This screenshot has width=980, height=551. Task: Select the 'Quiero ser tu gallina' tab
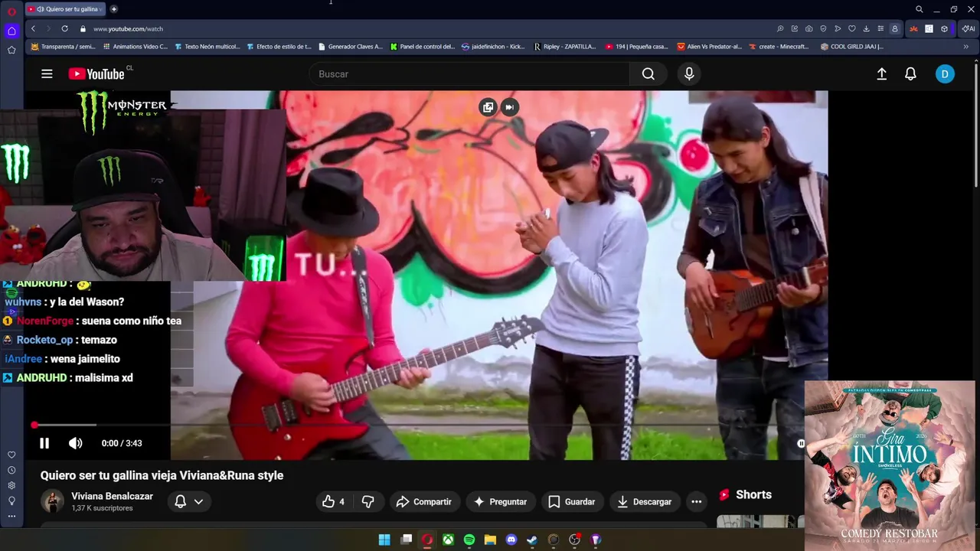[x=67, y=9]
